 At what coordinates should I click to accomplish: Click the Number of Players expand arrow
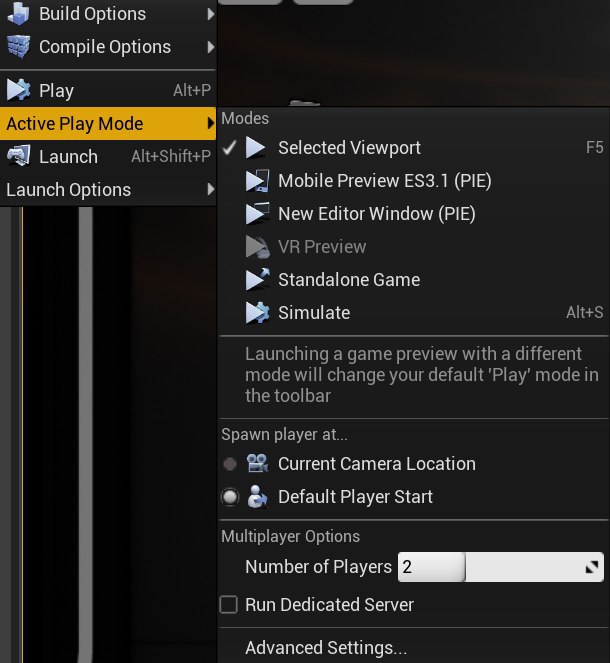pos(592,567)
